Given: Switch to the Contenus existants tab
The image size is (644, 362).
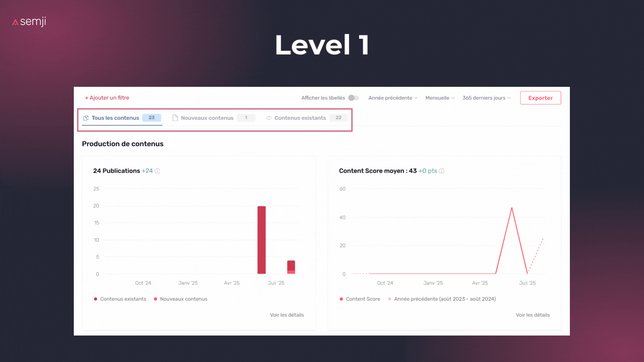Looking at the screenshot, I should point(307,118).
